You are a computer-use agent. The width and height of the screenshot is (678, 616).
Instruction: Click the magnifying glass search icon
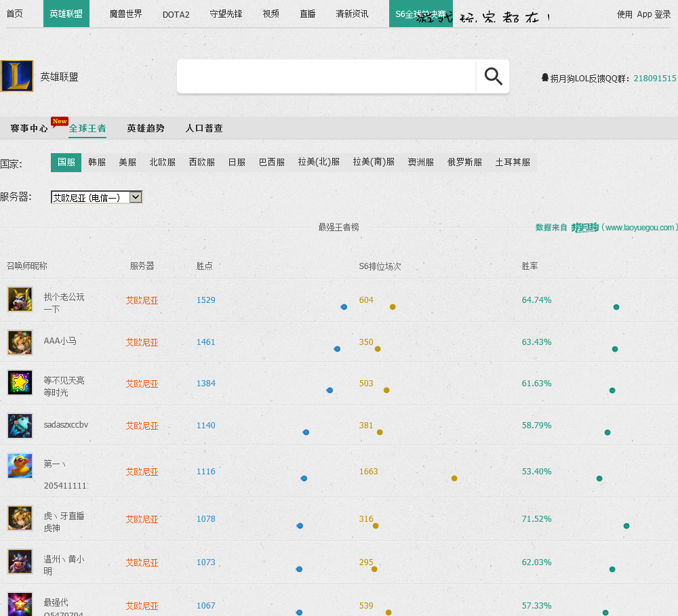click(x=493, y=77)
